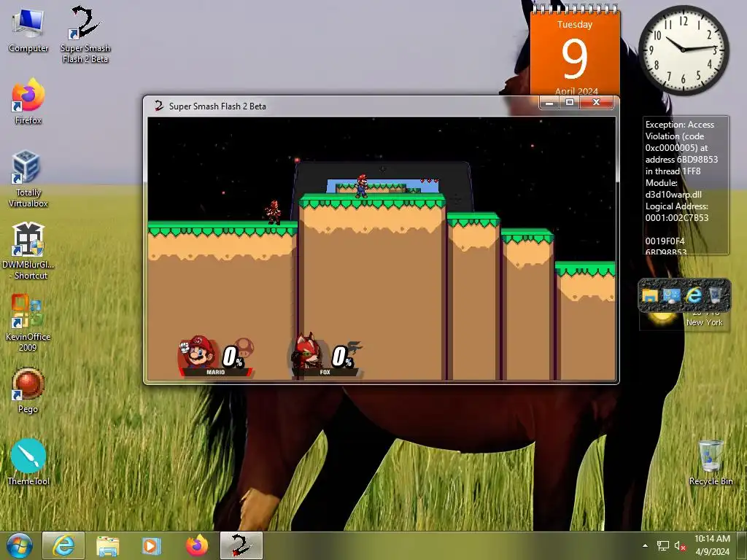747x560 pixels.
Task: Open the Firefox desktop shortcut
Action: (x=28, y=102)
